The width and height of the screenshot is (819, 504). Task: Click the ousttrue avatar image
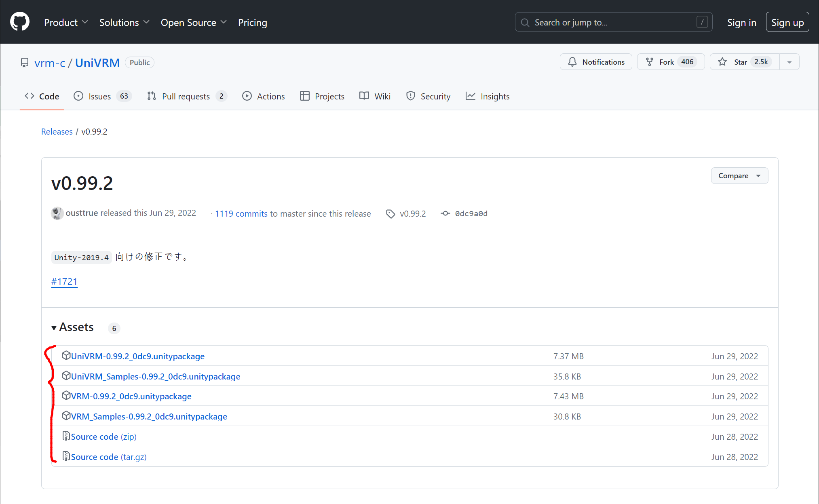pyautogui.click(x=57, y=213)
